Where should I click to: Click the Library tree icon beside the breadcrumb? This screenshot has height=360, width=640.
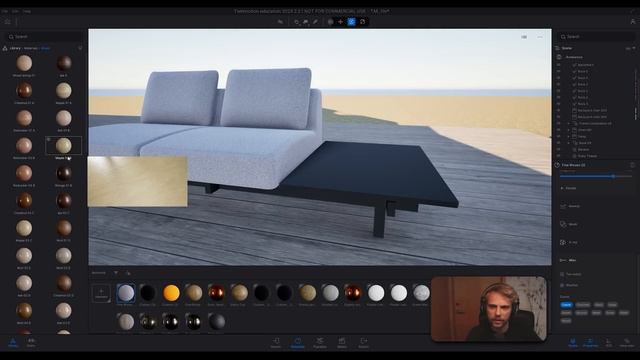point(5,48)
